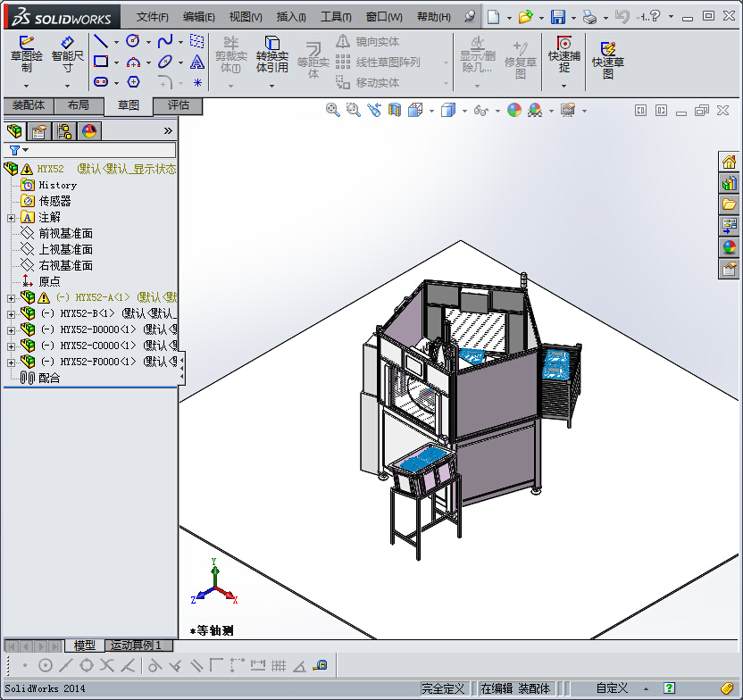Expand the 注解 annotations tree node
Viewport: 743px width, 700px height.
[x=11, y=218]
